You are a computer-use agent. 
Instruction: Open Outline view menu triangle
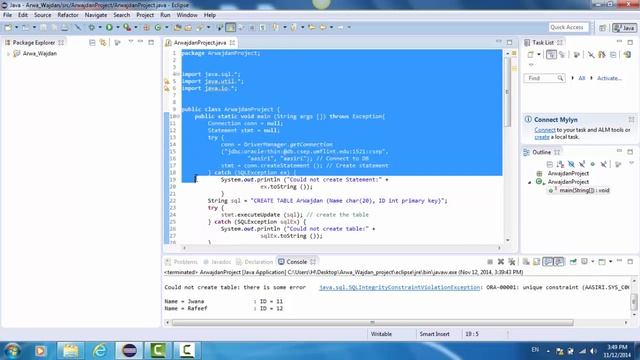point(631,163)
